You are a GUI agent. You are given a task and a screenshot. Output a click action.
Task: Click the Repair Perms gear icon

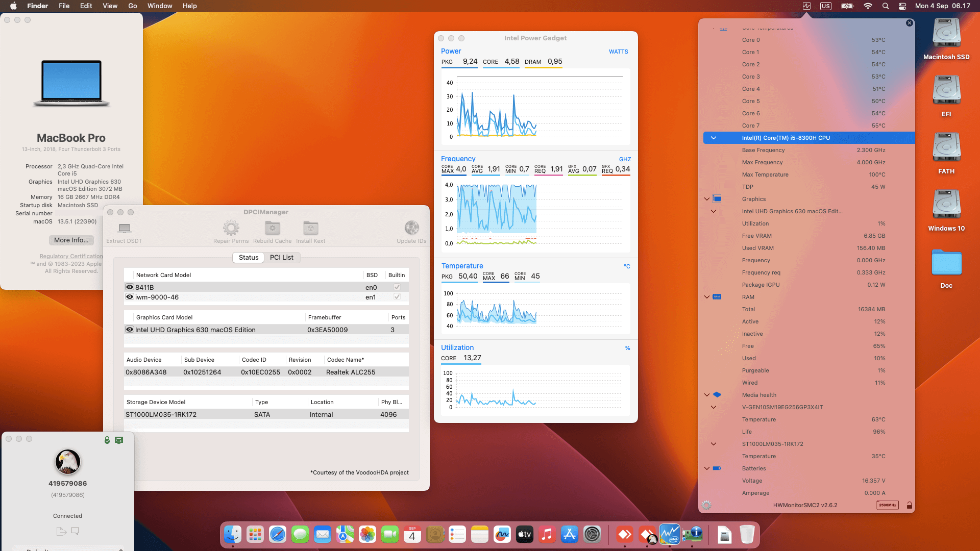231,228
